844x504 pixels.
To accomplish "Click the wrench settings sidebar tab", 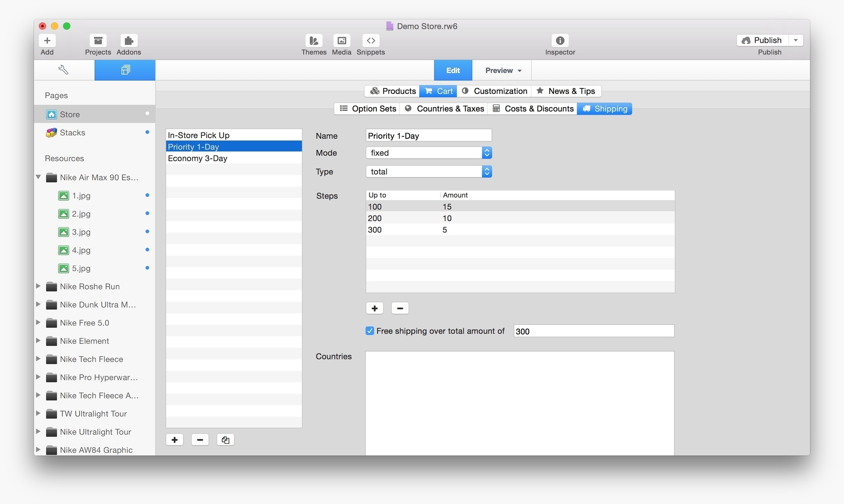I will coord(63,70).
